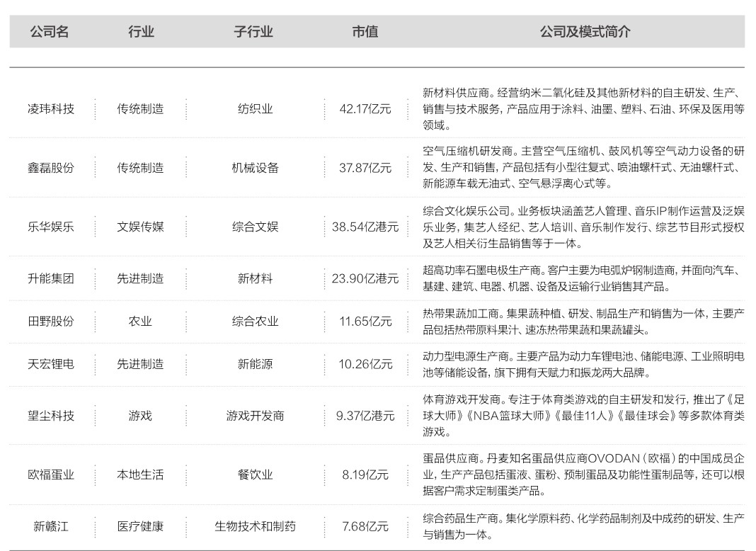Select company name 升能集团
This screenshot has width=756, height=551.
(50, 278)
